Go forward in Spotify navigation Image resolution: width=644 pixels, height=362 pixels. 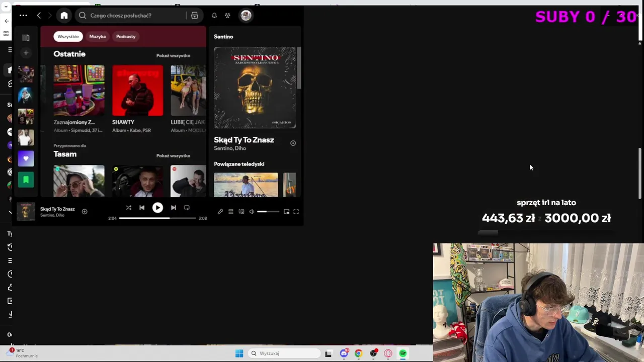tap(49, 16)
